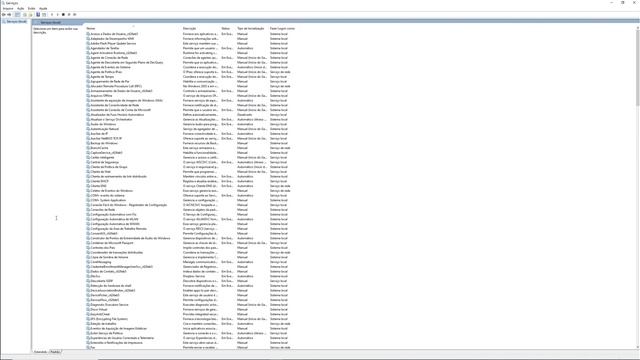Click the vertical scrollbar of services list
The height and width of the screenshot is (360, 640).
pos(638,188)
